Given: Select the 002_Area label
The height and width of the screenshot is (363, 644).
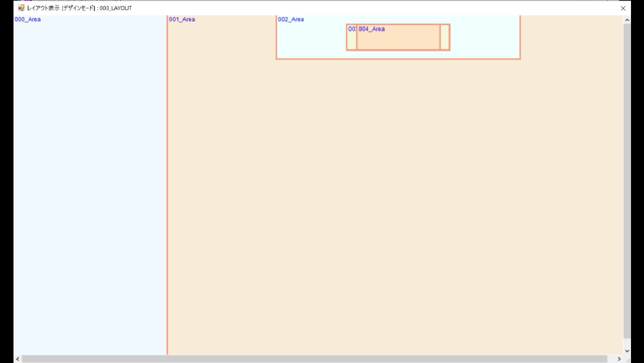Looking at the screenshot, I should click(291, 20).
